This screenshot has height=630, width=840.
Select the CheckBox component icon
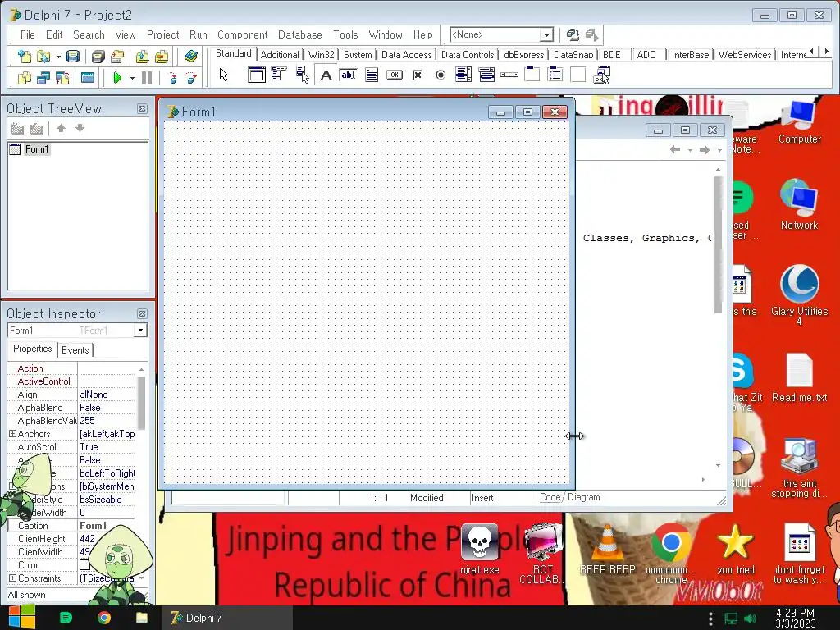point(418,75)
